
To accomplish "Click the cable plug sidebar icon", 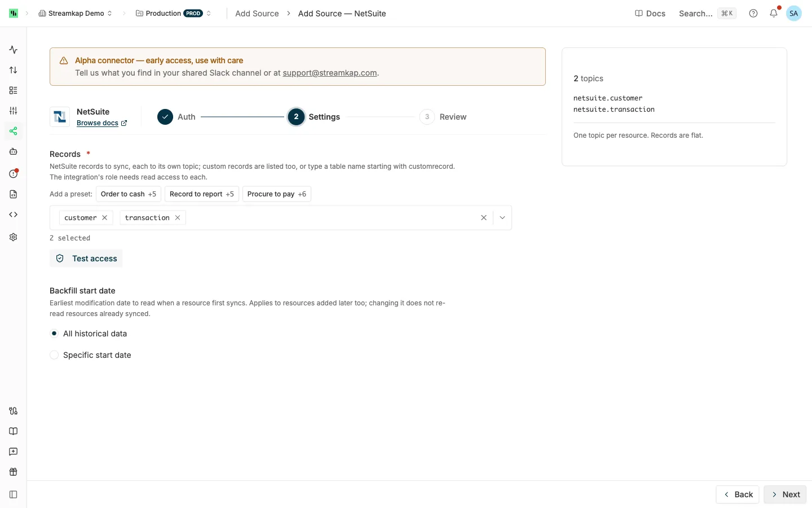I will pyautogui.click(x=14, y=411).
